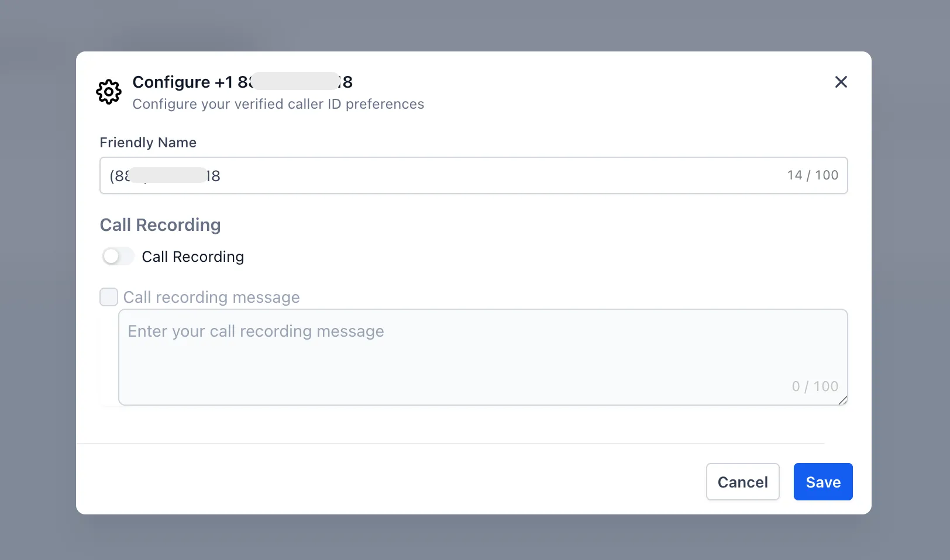
Task: Click the call recording message textarea
Action: [468, 357]
